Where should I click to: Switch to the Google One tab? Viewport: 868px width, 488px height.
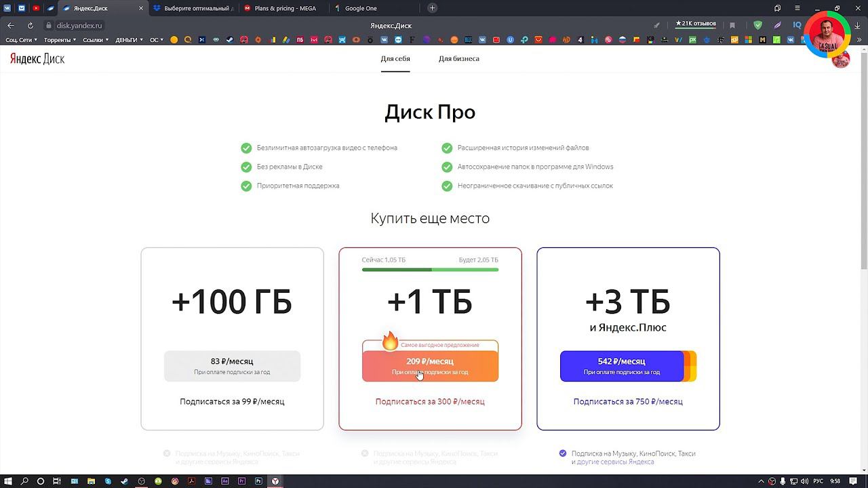point(374,8)
